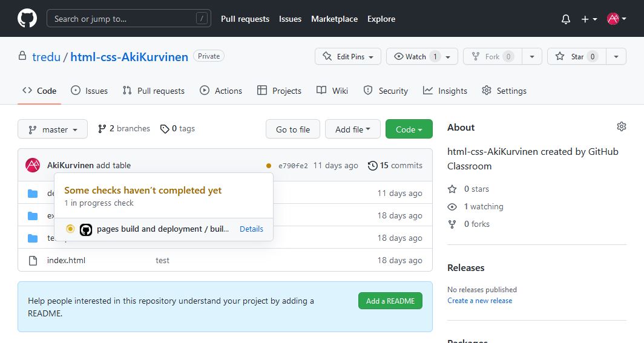Viewport: 644px width, 343px height.
Task: Open the 15 commits history
Action: 395,165
